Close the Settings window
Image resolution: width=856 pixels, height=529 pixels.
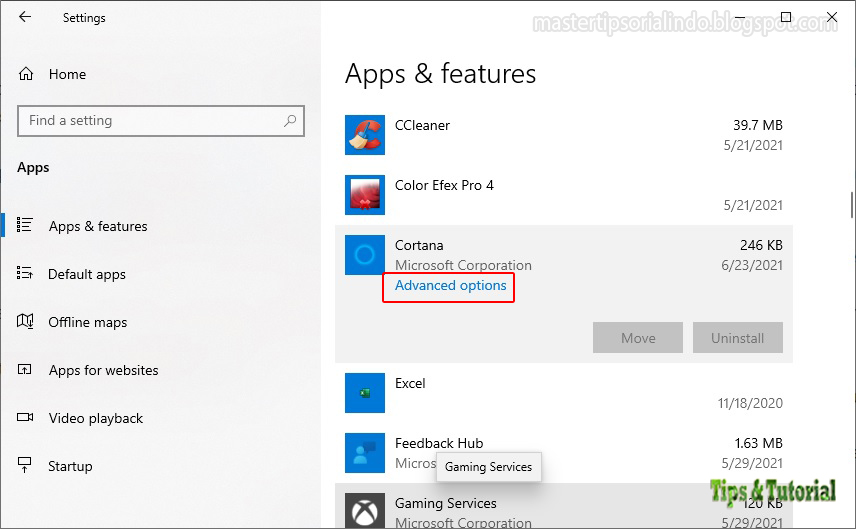(831, 17)
